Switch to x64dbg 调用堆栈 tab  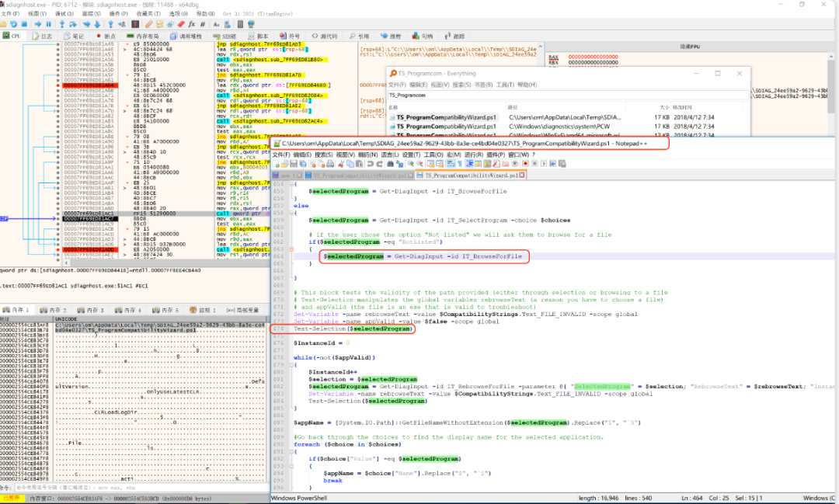tap(186, 36)
